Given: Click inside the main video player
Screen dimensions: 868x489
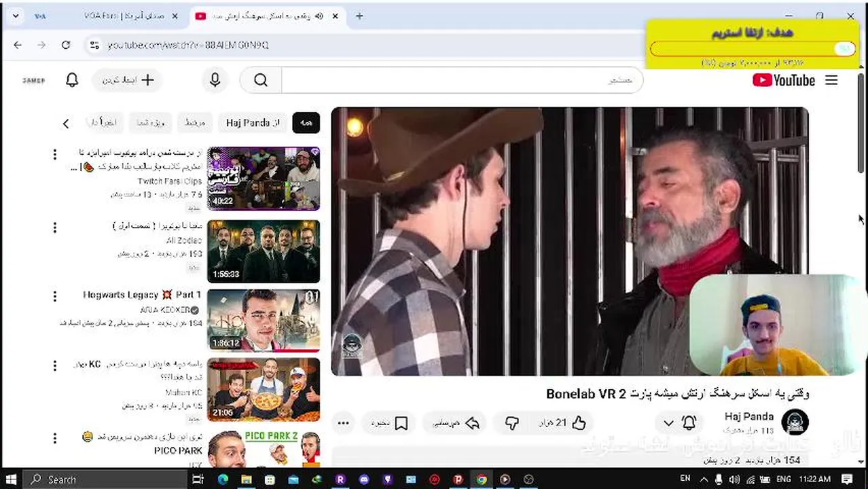Looking at the screenshot, I should pyautogui.click(x=569, y=241).
